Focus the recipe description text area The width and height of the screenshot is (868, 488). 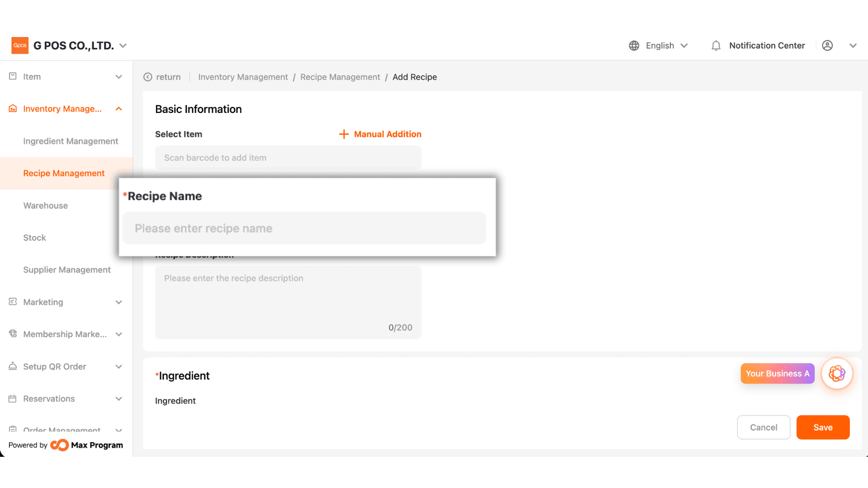click(x=288, y=302)
